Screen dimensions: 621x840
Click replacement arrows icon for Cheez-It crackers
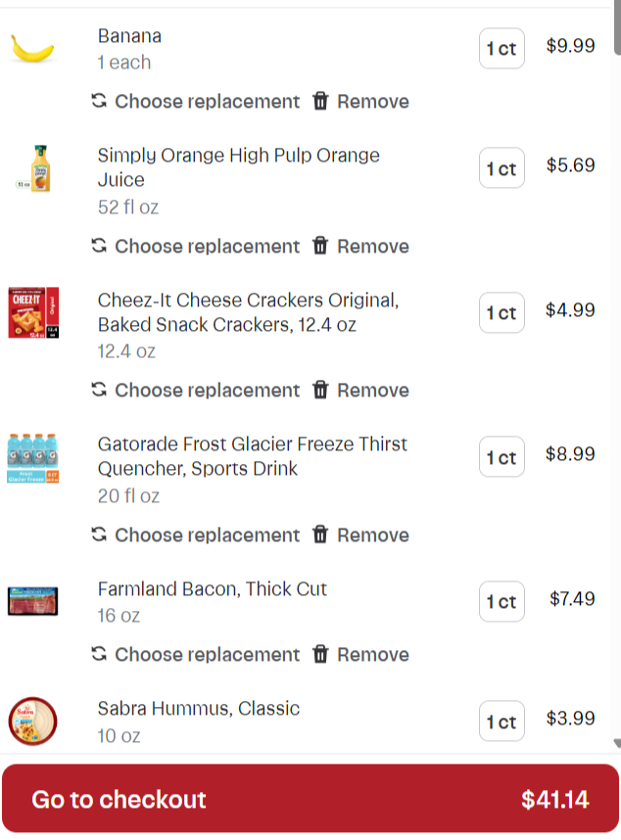tap(99, 390)
